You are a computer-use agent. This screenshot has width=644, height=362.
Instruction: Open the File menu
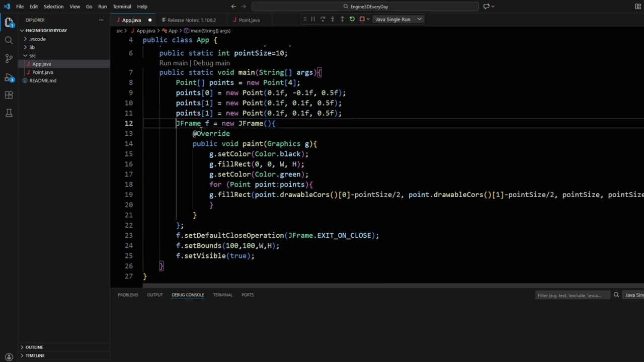(20, 7)
